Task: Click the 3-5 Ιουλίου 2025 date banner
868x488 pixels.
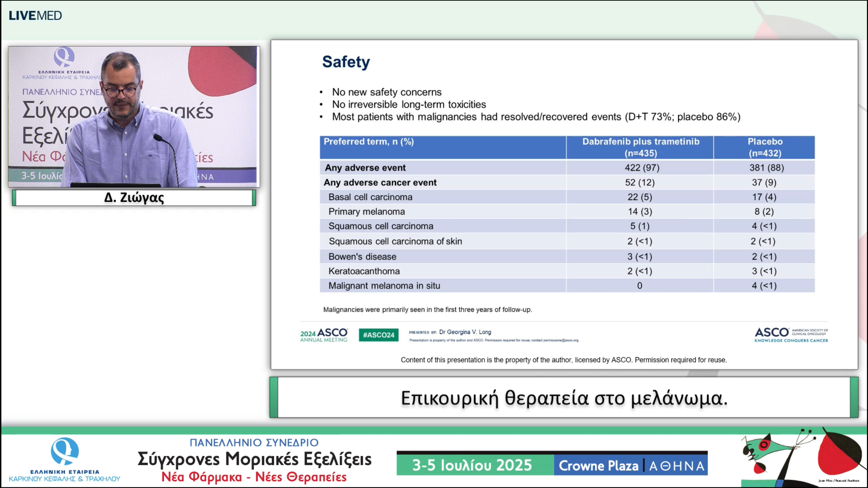Action: tap(472, 465)
